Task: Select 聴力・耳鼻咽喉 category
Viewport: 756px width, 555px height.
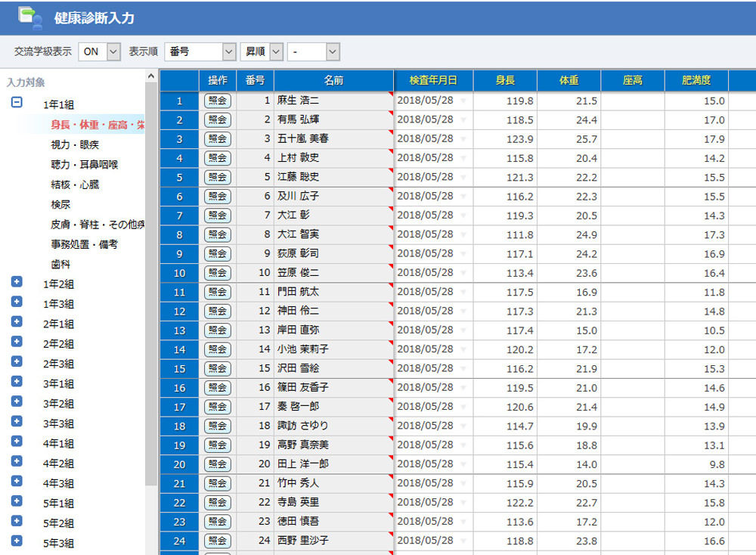Action: (x=85, y=164)
